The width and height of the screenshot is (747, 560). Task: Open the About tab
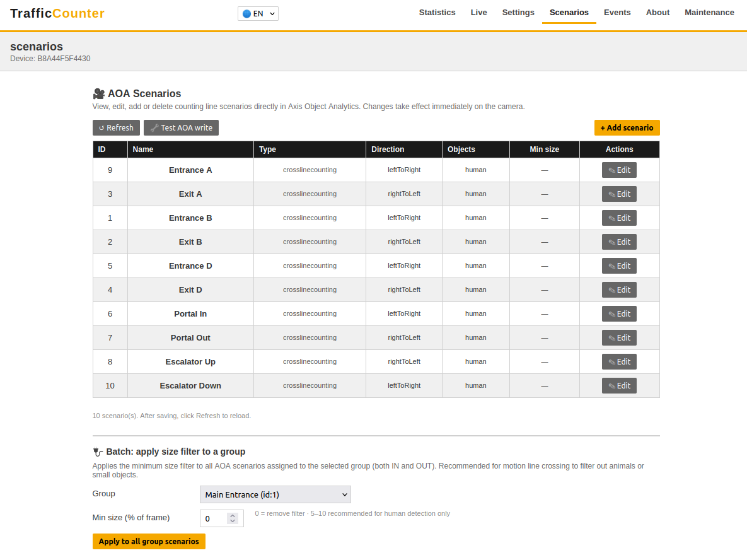tap(657, 13)
